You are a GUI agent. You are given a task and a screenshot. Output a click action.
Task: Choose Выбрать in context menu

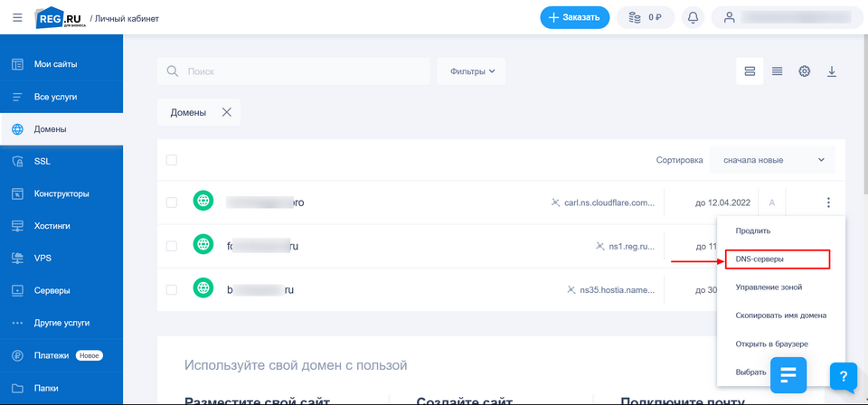tap(750, 372)
